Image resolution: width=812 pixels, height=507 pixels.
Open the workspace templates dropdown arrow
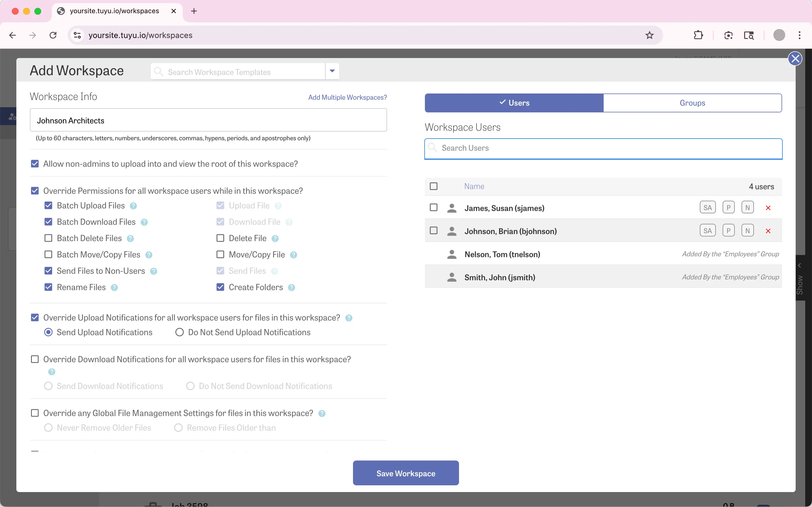(332, 71)
